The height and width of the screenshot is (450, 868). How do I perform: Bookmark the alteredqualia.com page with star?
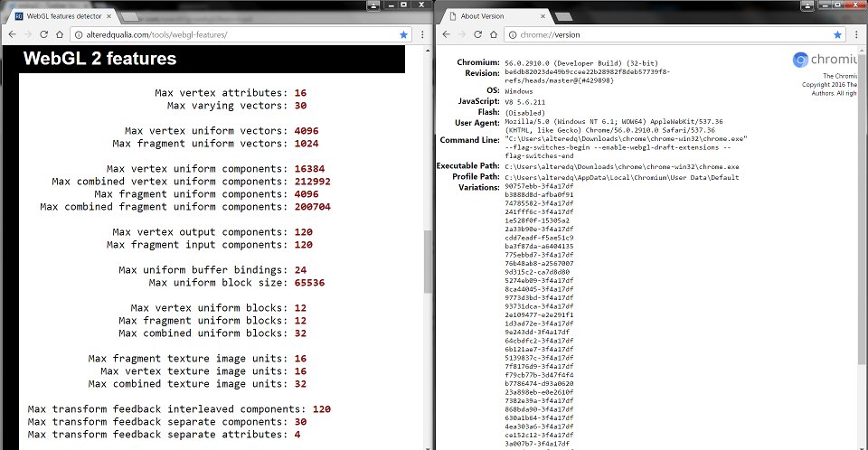[x=403, y=35]
